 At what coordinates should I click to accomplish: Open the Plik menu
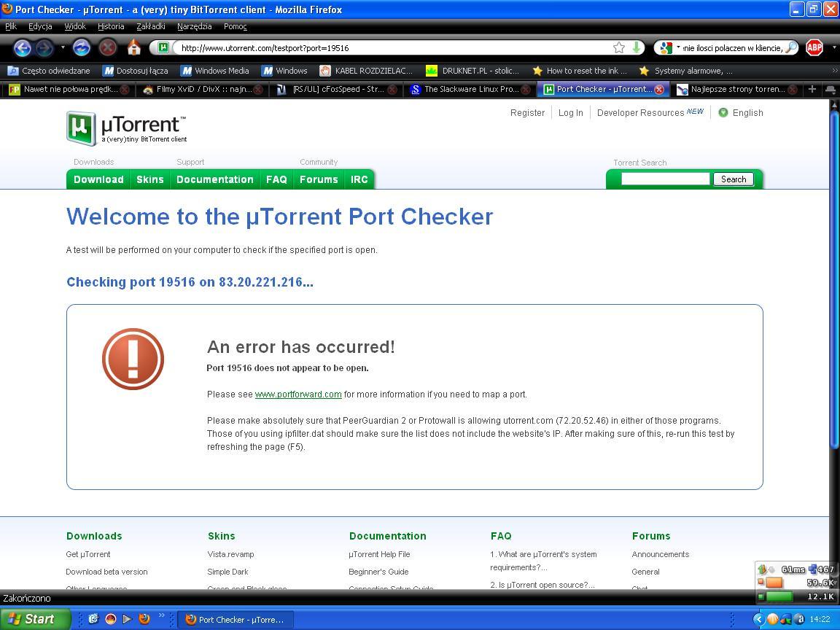(11, 26)
